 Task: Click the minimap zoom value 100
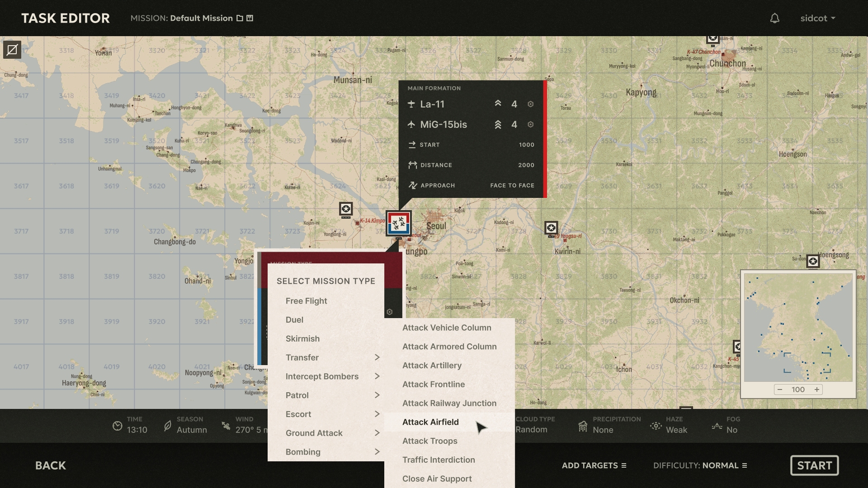[798, 389]
